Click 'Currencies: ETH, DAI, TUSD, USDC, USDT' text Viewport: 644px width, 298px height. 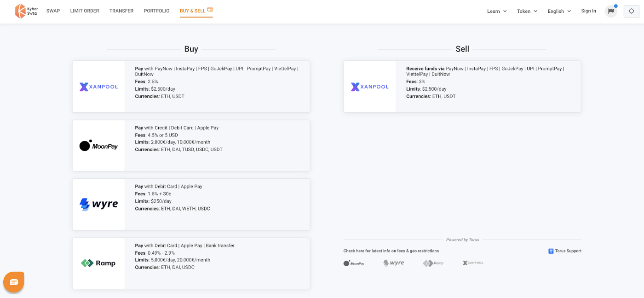click(178, 150)
